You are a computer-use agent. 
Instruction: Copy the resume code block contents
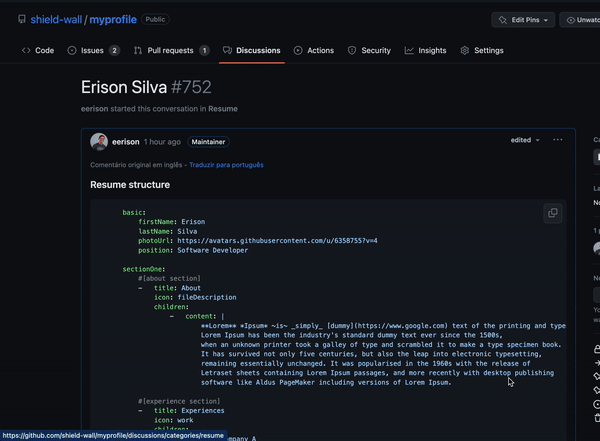pos(552,213)
